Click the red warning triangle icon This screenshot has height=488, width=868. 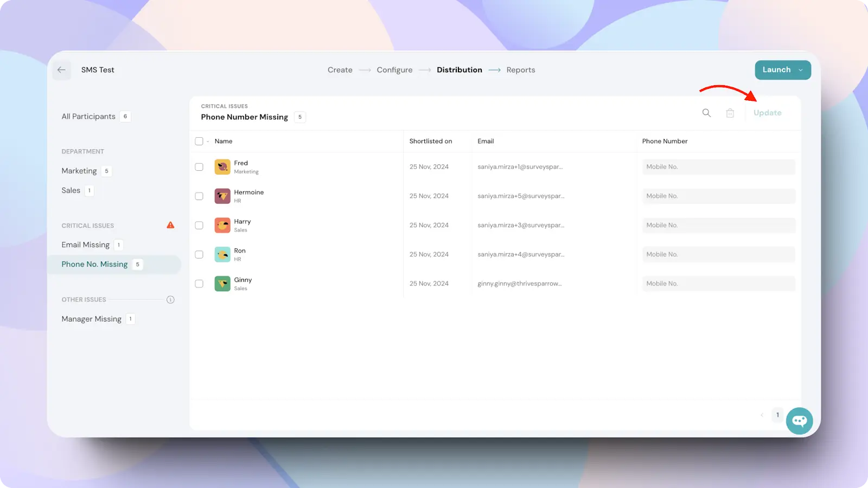pyautogui.click(x=170, y=225)
